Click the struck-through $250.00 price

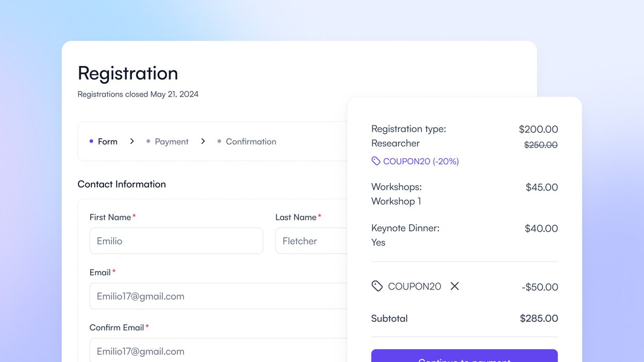[x=540, y=145]
